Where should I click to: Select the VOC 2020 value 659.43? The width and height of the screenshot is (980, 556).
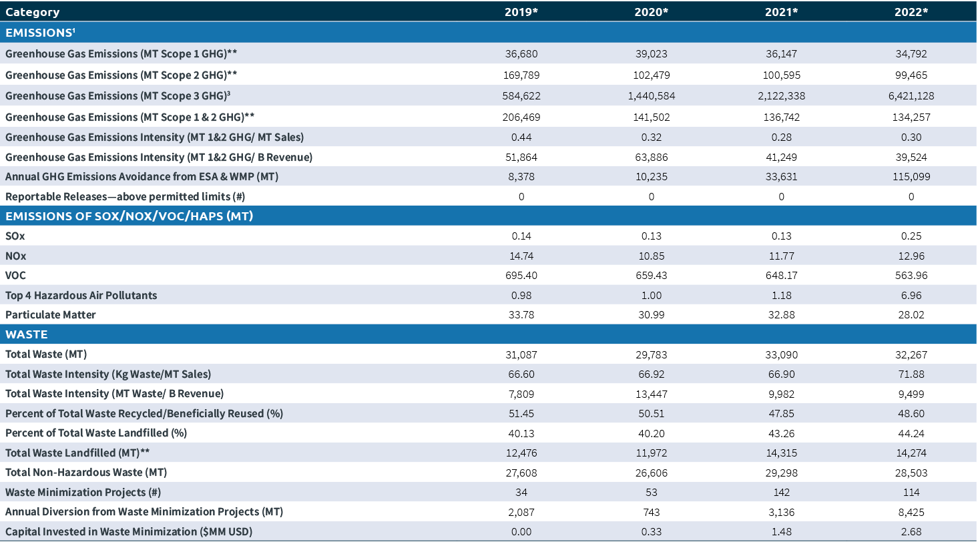coord(651,276)
